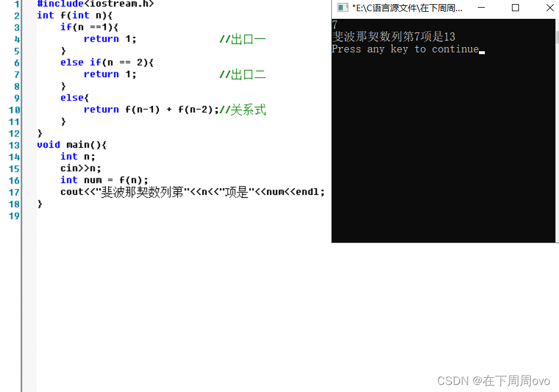Screen dimensions: 559x392
Task: Click the cout statement on line 17
Action: [192, 192]
